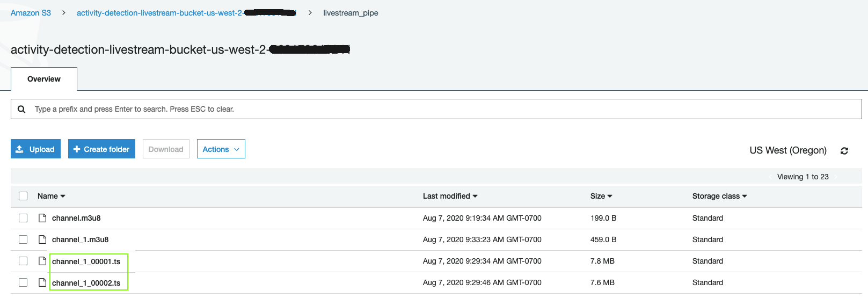
Task: Sort by the Last modified column
Action: pyautogui.click(x=450, y=196)
